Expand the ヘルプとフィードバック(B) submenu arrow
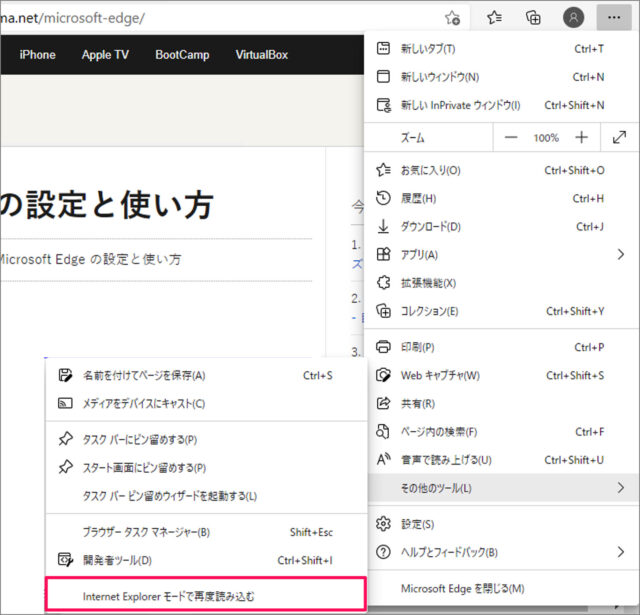 620,552
